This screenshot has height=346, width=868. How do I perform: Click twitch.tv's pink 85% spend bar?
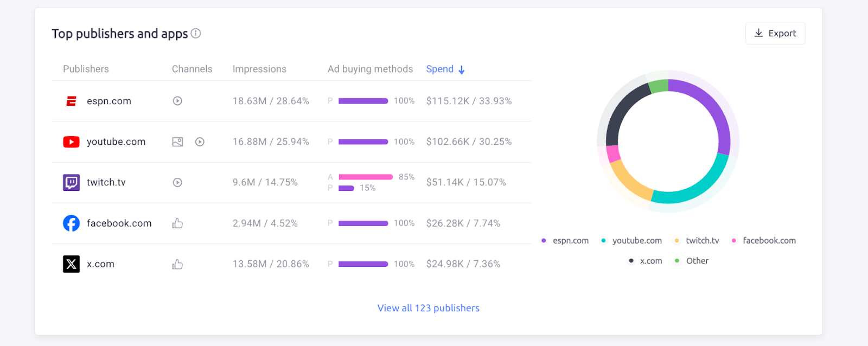coord(365,177)
